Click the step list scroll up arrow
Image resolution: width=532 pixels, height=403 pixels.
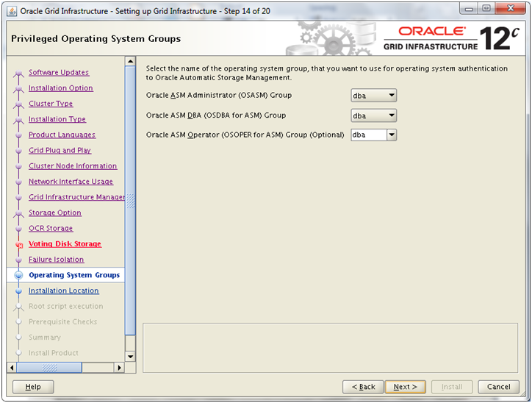pyautogui.click(x=130, y=62)
